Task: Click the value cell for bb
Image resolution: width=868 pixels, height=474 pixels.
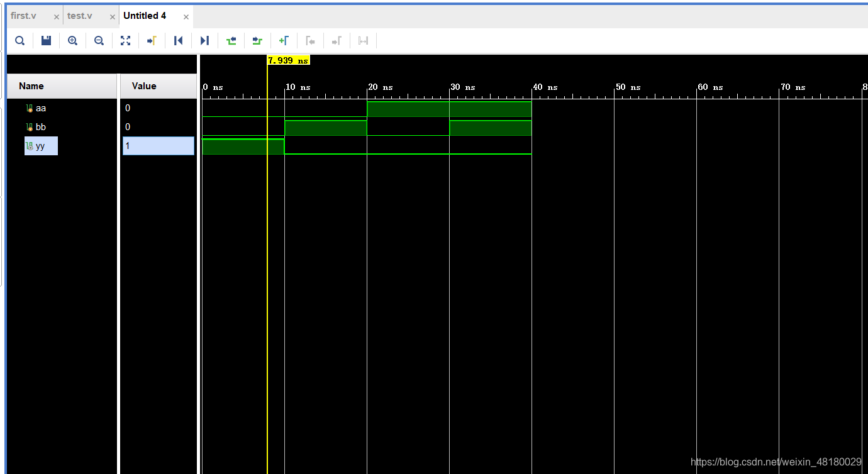Action: (159, 127)
